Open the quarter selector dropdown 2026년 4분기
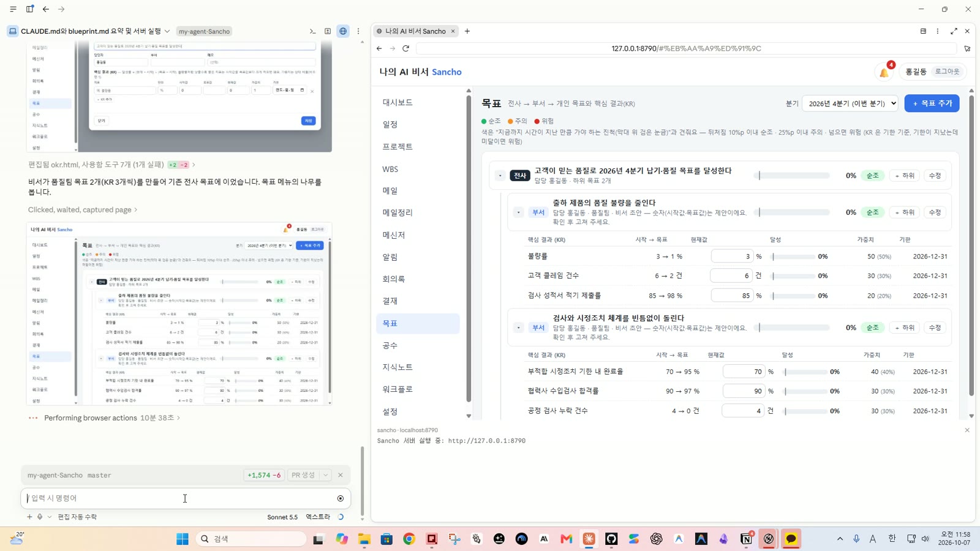Image resolution: width=980 pixels, height=551 pixels. [x=850, y=103]
